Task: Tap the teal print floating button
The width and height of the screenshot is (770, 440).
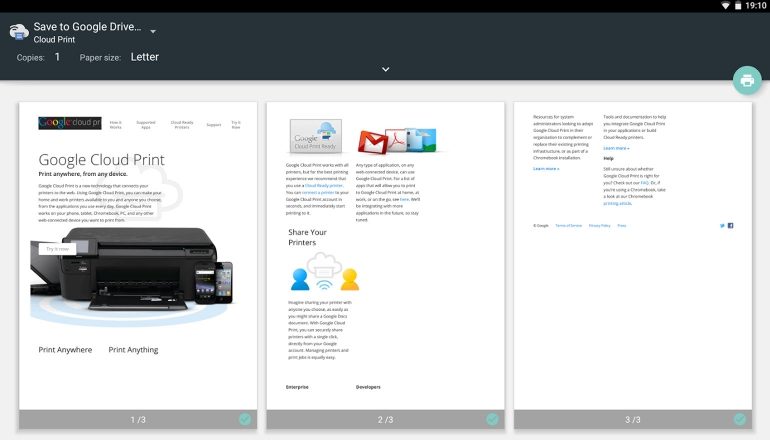Action: tap(746, 81)
